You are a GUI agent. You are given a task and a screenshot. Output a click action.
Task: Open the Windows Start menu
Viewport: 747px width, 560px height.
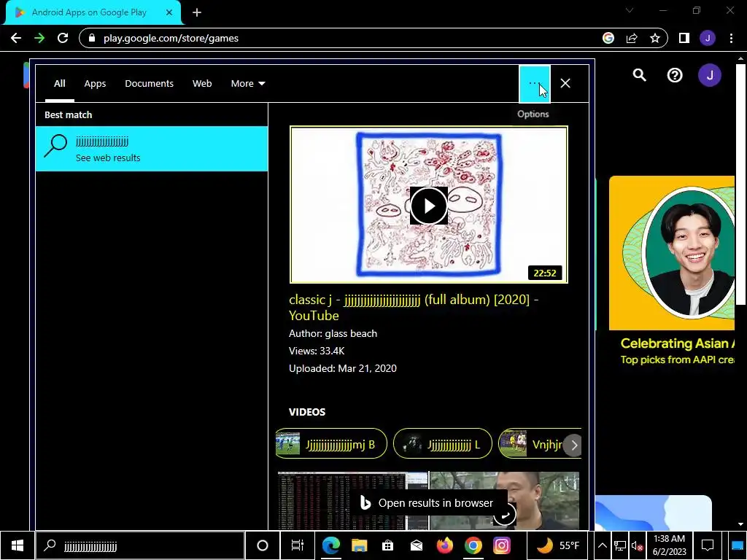click(x=18, y=545)
